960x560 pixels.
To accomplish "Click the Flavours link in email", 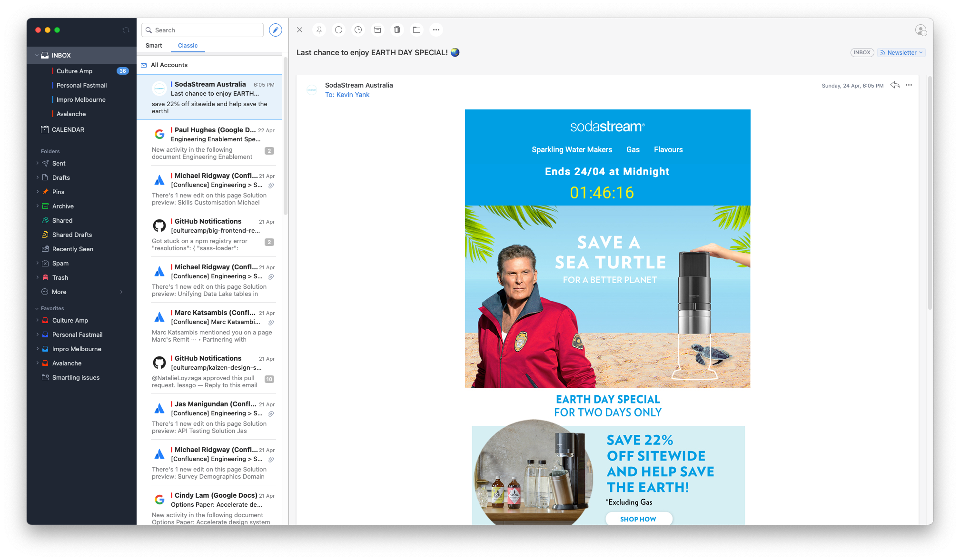I will point(668,149).
